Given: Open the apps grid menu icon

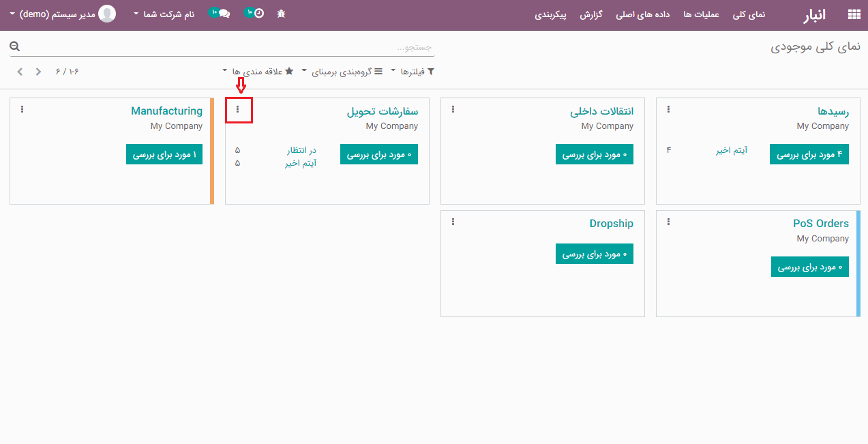Looking at the screenshot, I should 854,14.
